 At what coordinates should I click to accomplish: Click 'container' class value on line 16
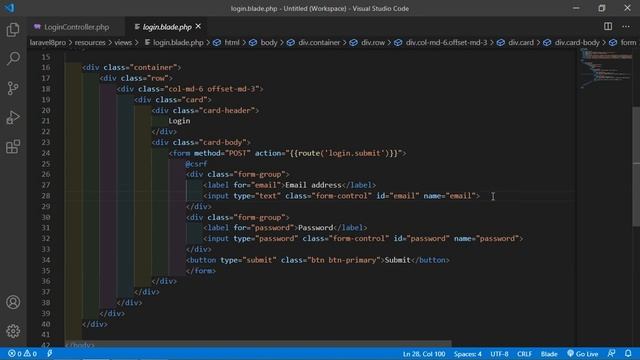(153, 67)
